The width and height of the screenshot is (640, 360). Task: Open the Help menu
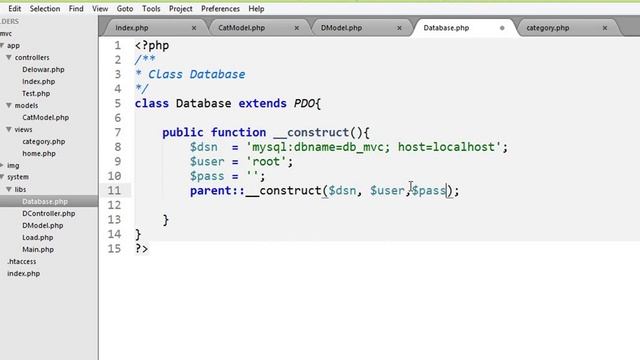click(256, 9)
